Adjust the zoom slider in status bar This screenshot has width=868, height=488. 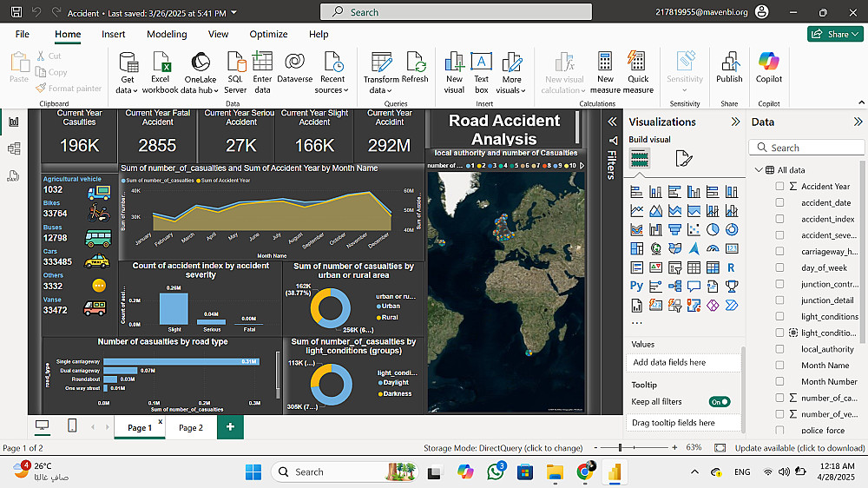[x=620, y=448]
